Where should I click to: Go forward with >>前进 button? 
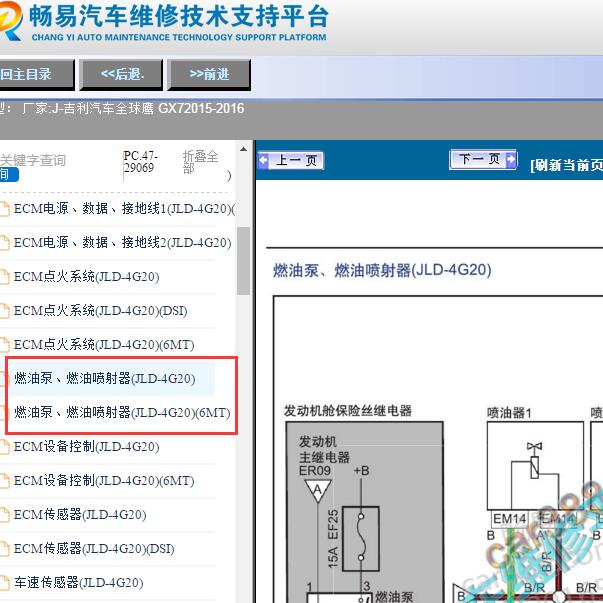click(209, 74)
